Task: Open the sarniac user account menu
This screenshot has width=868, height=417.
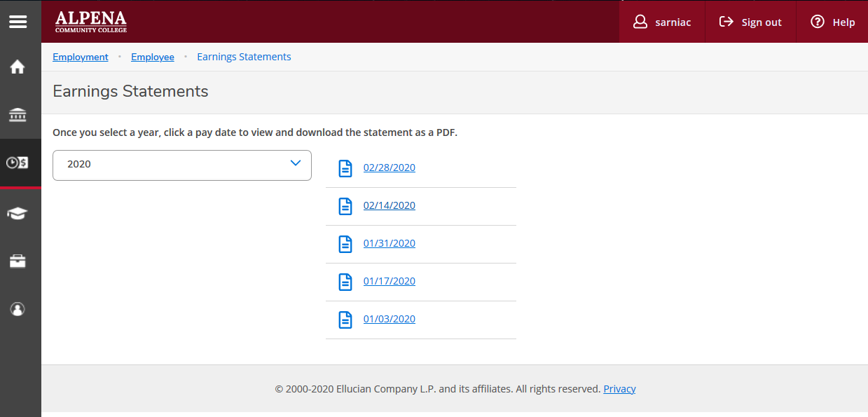Action: 662,22
